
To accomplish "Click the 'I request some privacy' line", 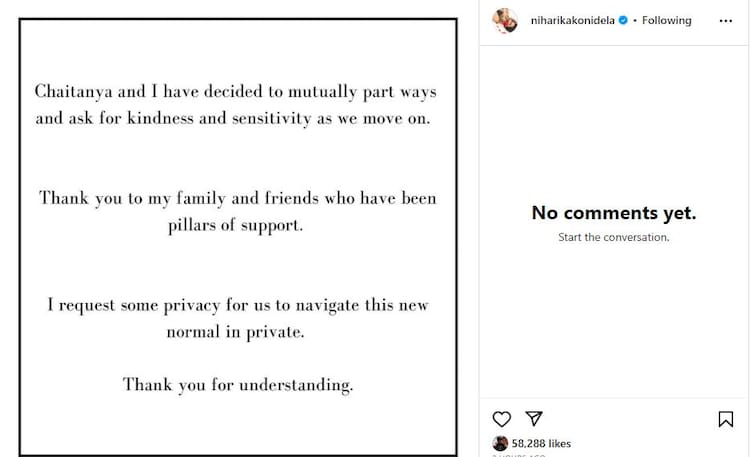I will pos(238,305).
